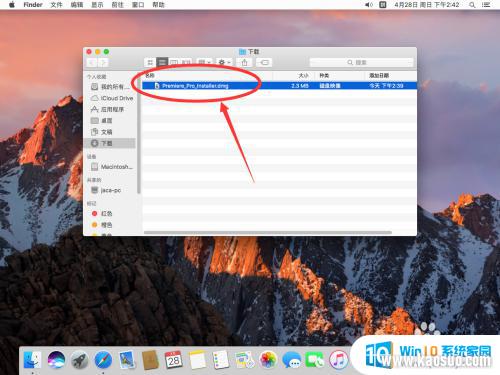The height and width of the screenshot is (375, 500).
Task: Switch to Cover Flow view
Action: click(x=186, y=62)
